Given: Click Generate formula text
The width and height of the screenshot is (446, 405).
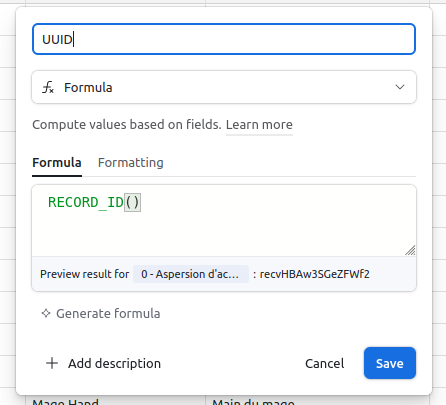Looking at the screenshot, I should (108, 314).
